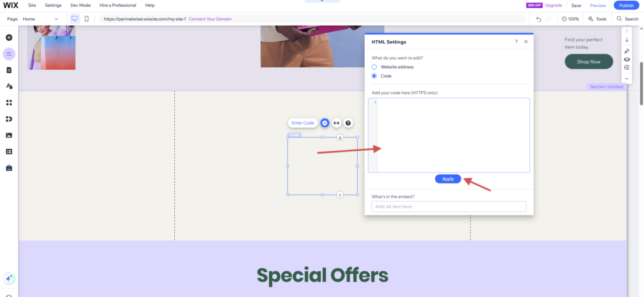Viewport: 644px width, 297px height.
Task: Click the blue settings gear icon
Action: click(325, 123)
